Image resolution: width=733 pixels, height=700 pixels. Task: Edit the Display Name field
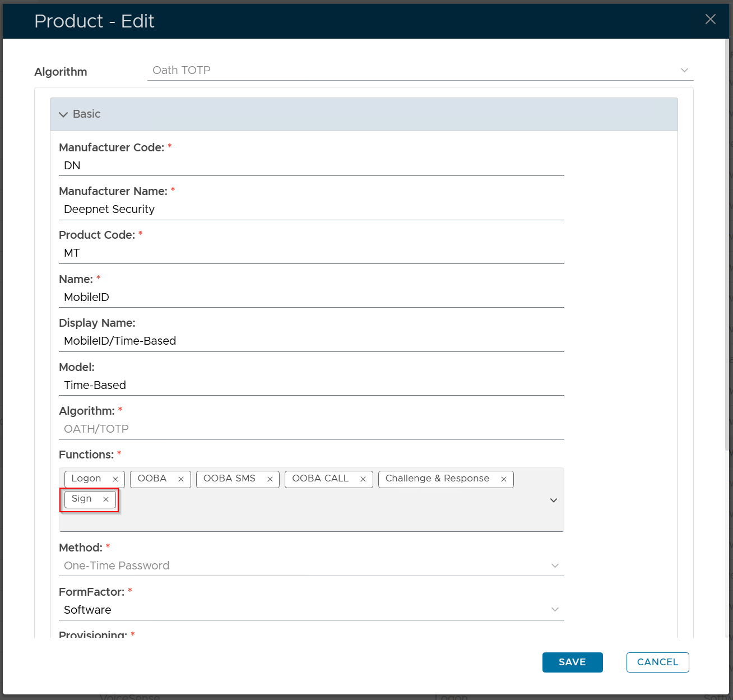[311, 341]
